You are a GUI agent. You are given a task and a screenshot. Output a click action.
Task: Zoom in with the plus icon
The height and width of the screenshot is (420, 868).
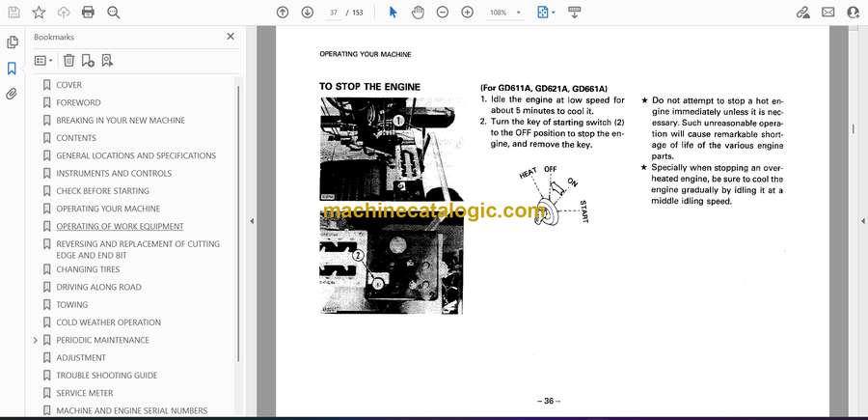click(x=467, y=13)
